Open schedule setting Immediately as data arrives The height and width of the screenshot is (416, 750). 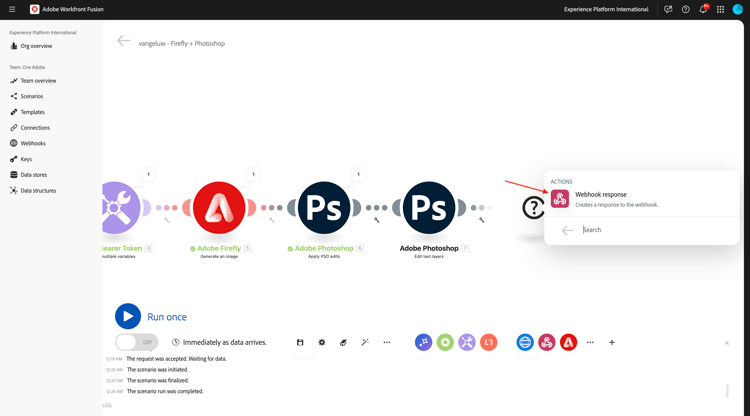point(220,342)
